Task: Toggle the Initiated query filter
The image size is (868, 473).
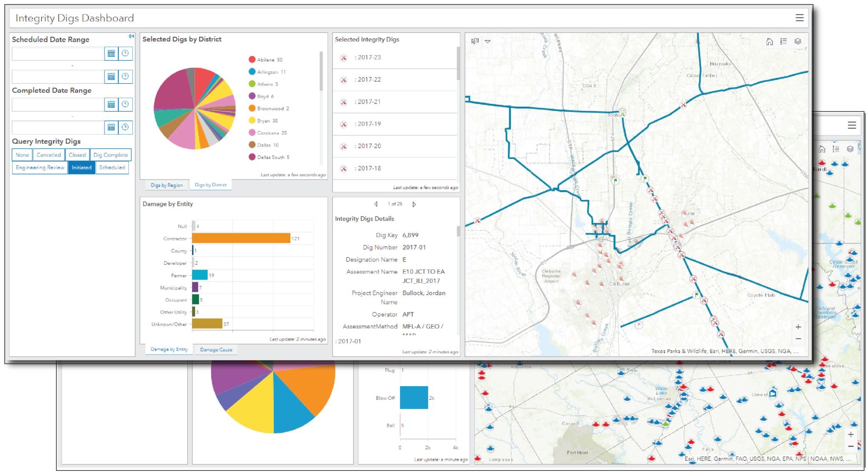Action: pyautogui.click(x=81, y=168)
